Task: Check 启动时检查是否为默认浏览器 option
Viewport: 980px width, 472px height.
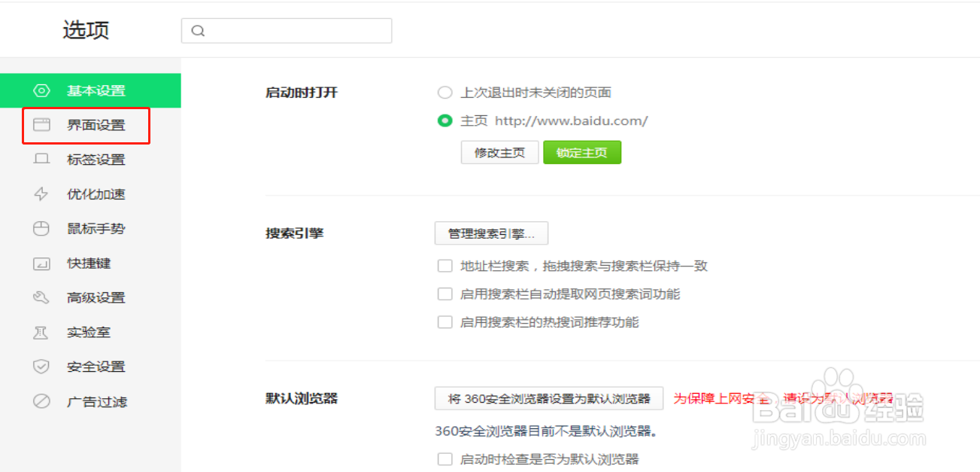Action: [444, 459]
